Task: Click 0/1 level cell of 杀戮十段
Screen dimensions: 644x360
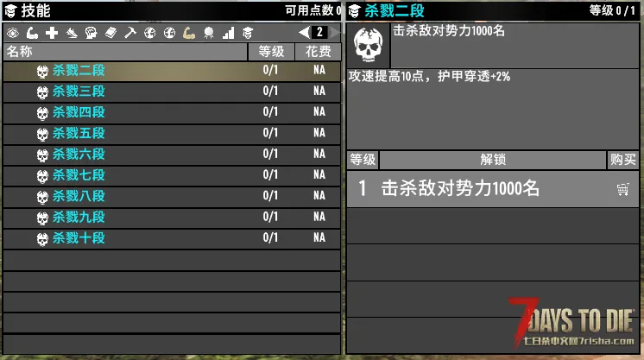Action: point(270,238)
